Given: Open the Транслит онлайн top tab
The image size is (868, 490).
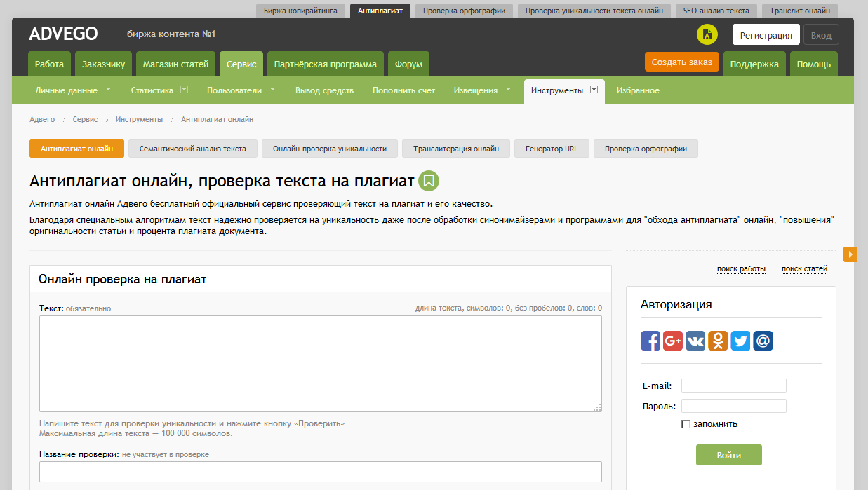Looking at the screenshot, I should point(800,11).
